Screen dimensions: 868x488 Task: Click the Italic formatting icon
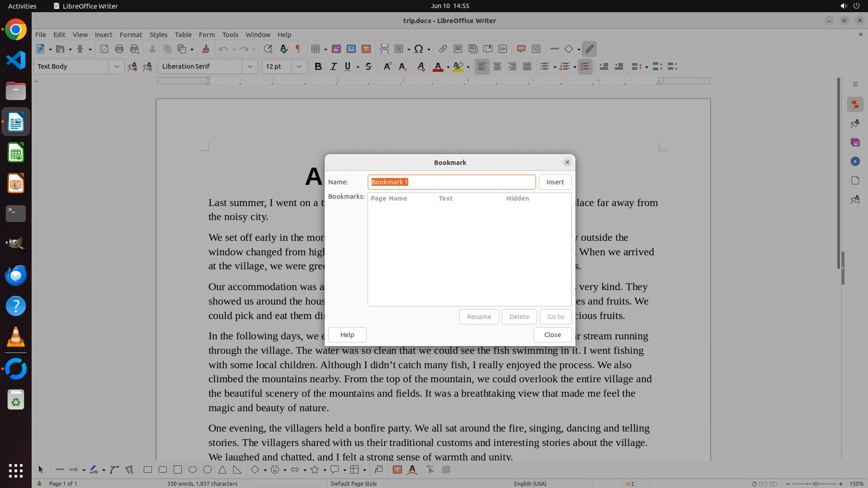333,66
